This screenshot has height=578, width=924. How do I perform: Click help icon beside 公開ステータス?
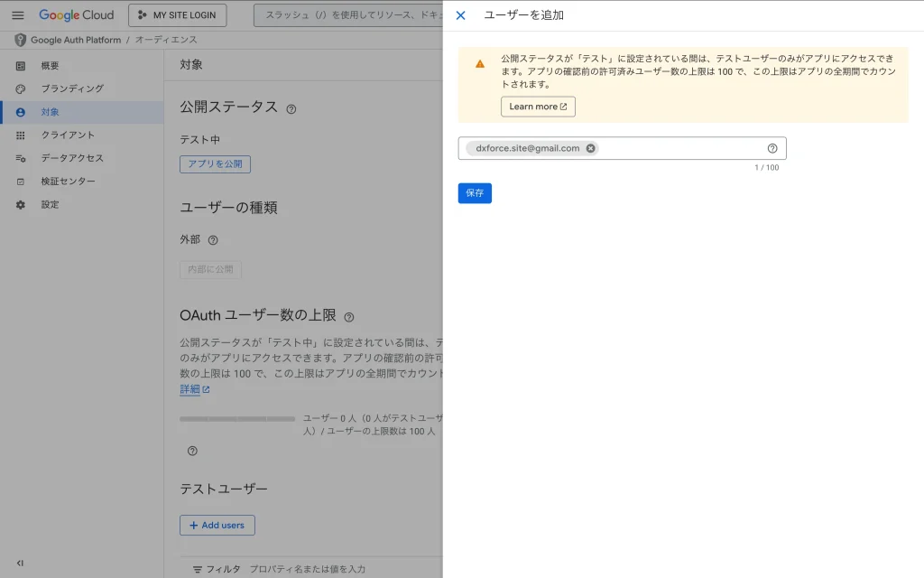291,109
